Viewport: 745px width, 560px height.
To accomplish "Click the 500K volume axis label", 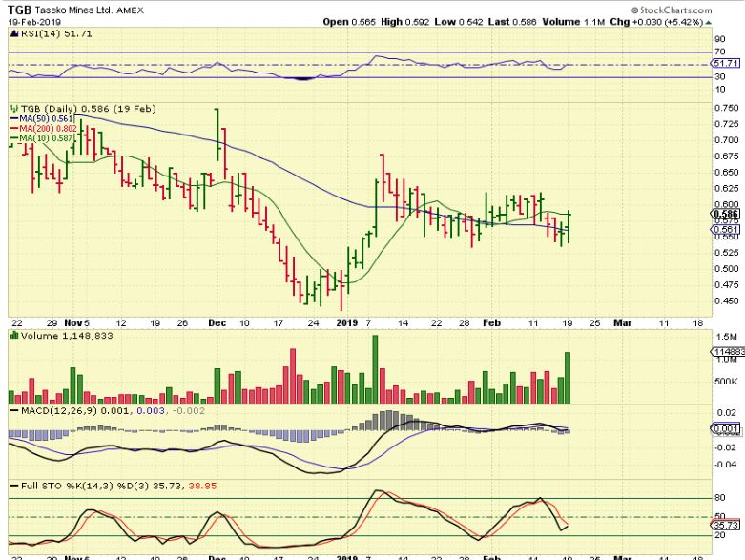I will pos(726,382).
